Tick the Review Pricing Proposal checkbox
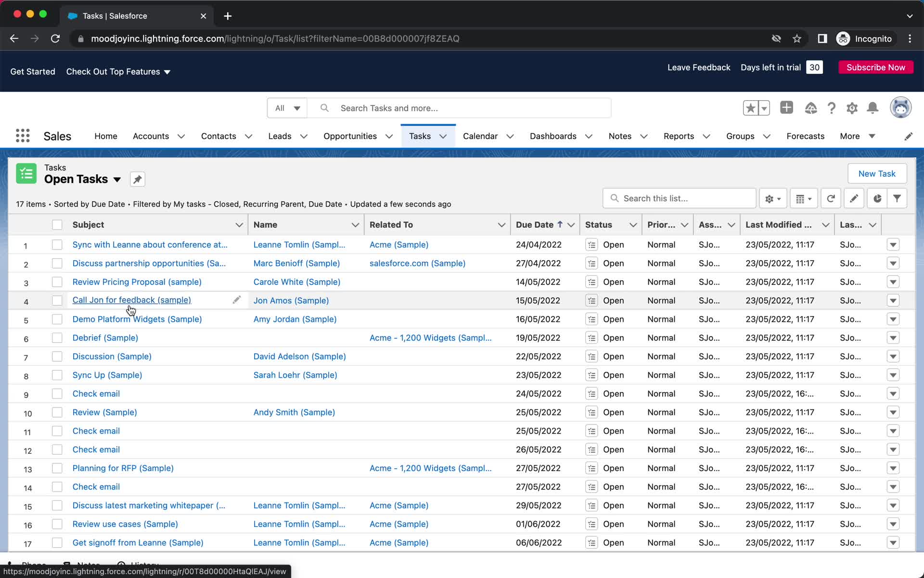Screen dimensions: 924x578 click(57, 282)
